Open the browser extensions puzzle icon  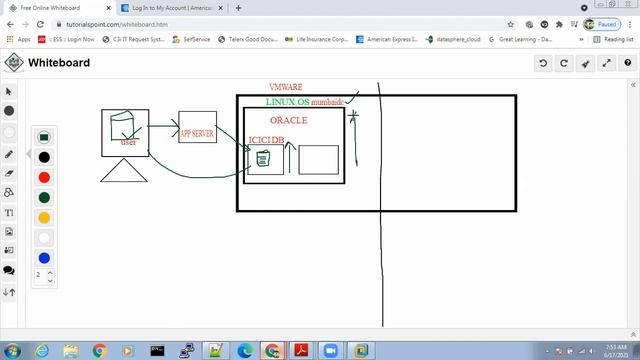pyautogui.click(x=559, y=24)
